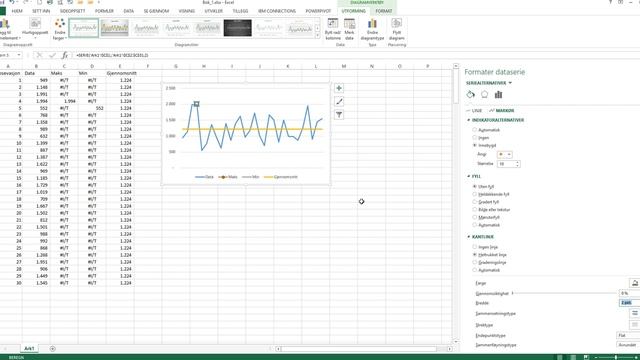
Task: Open marker type dropdown
Action: pos(504,154)
